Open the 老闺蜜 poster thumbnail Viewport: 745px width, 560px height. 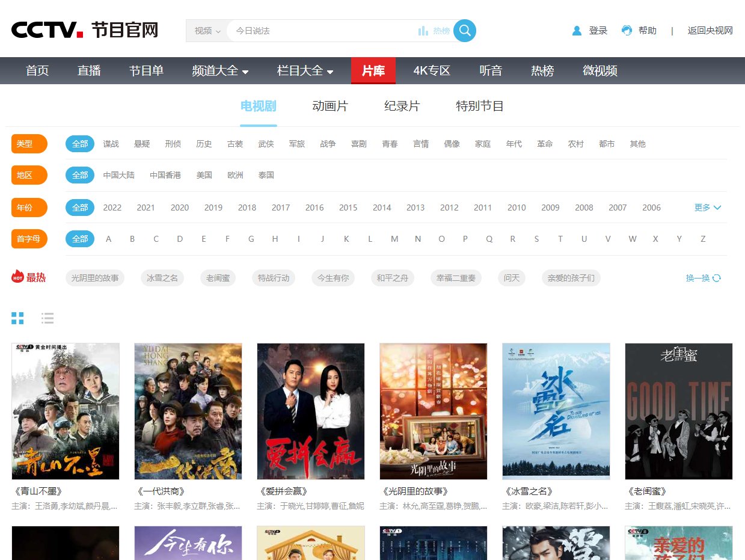point(679,411)
